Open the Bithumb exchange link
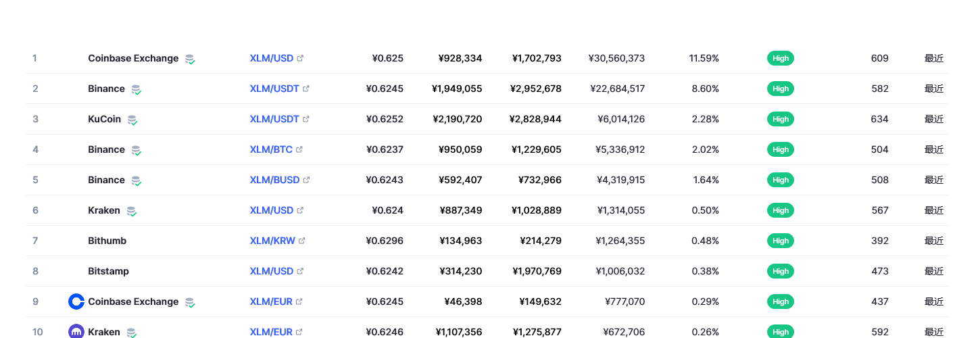 (107, 241)
